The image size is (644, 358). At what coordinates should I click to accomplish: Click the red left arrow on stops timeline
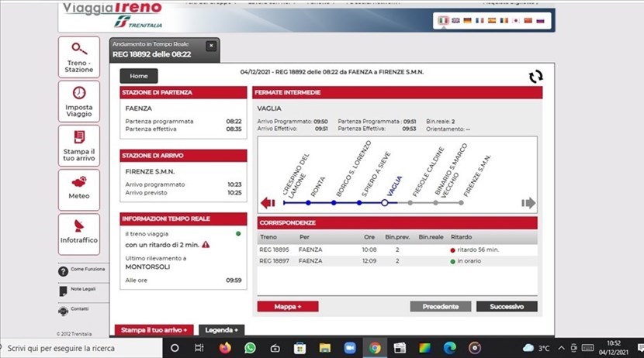point(268,202)
